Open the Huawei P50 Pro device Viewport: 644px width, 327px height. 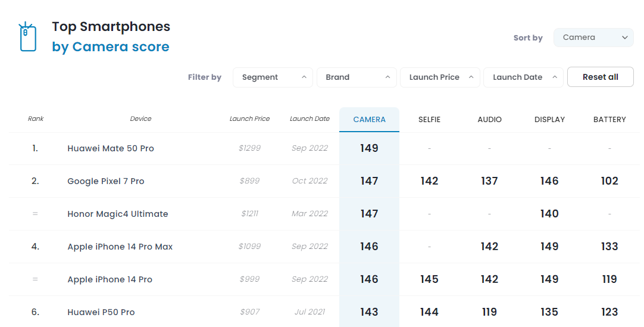(101, 312)
